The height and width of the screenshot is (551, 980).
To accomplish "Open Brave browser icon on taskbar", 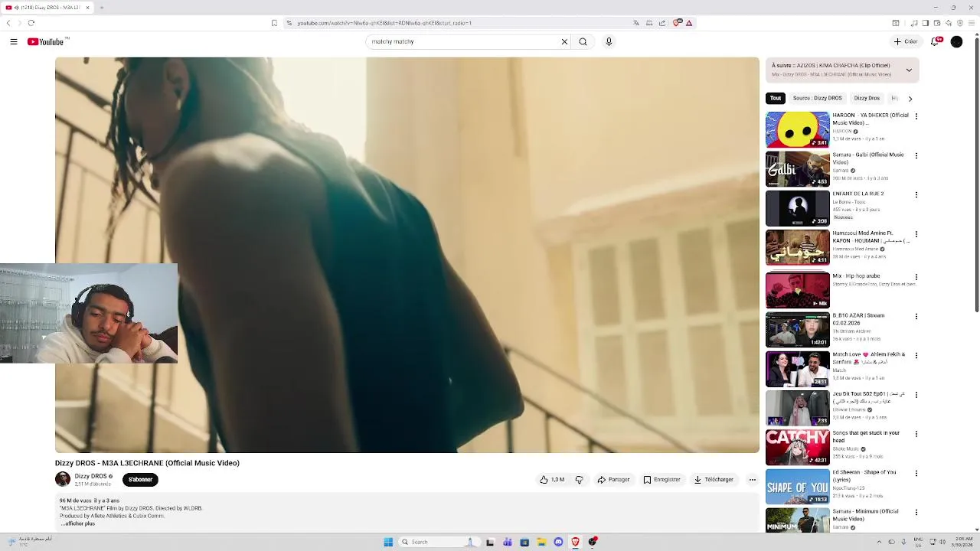I will click(576, 542).
